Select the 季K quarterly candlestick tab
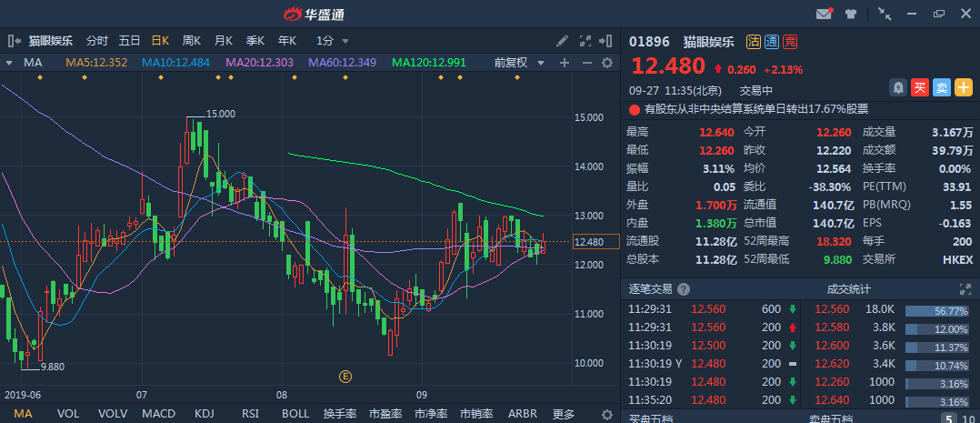Image resolution: width=980 pixels, height=423 pixels. [255, 41]
